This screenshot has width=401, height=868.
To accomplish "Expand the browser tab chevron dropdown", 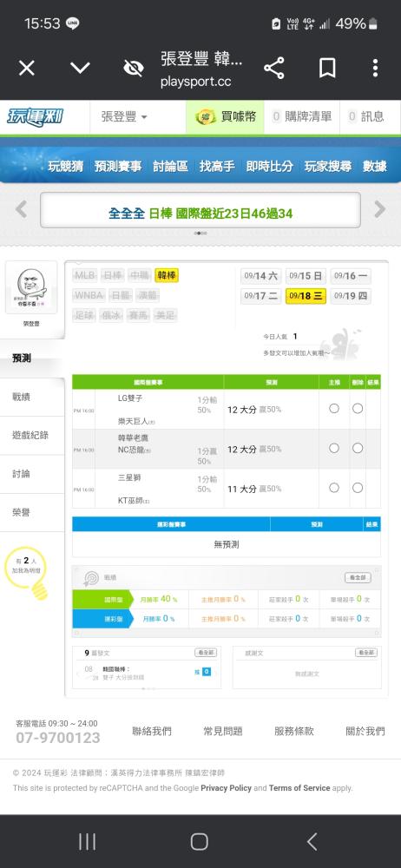I will 81,68.
